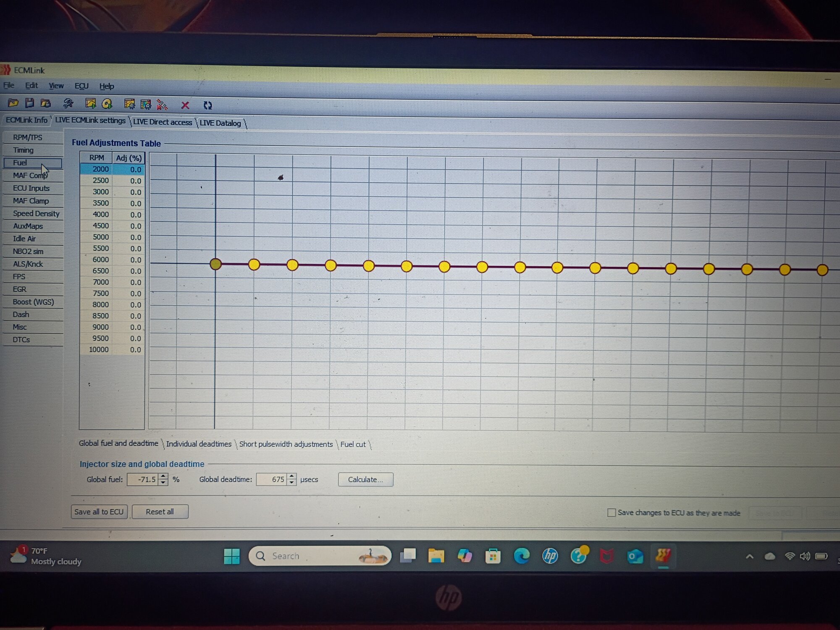Viewport: 840px width, 630px height.
Task: Enable Save changes to ECU as they are made
Action: pos(612,512)
